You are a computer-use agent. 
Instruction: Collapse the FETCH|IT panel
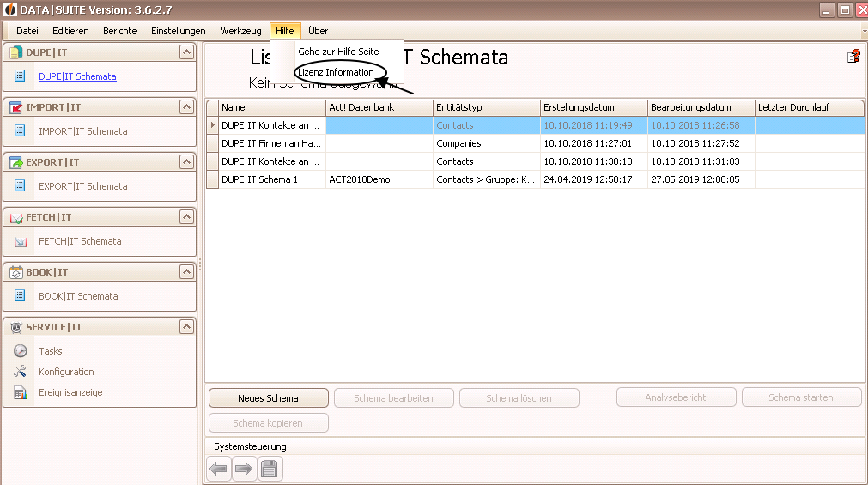[x=186, y=216]
